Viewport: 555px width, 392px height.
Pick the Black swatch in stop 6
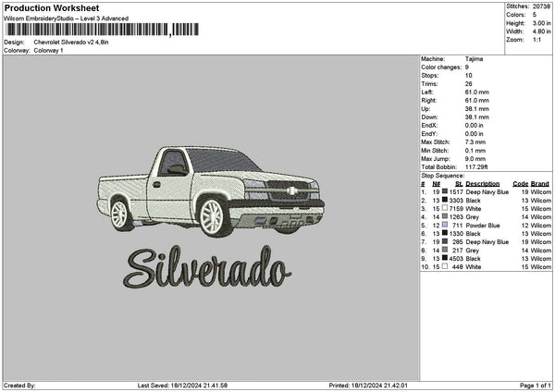(445, 233)
